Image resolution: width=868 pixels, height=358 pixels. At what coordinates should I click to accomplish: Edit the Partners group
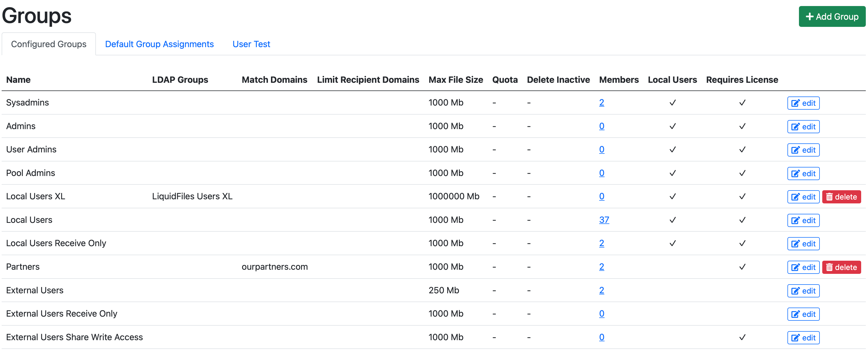[803, 267]
